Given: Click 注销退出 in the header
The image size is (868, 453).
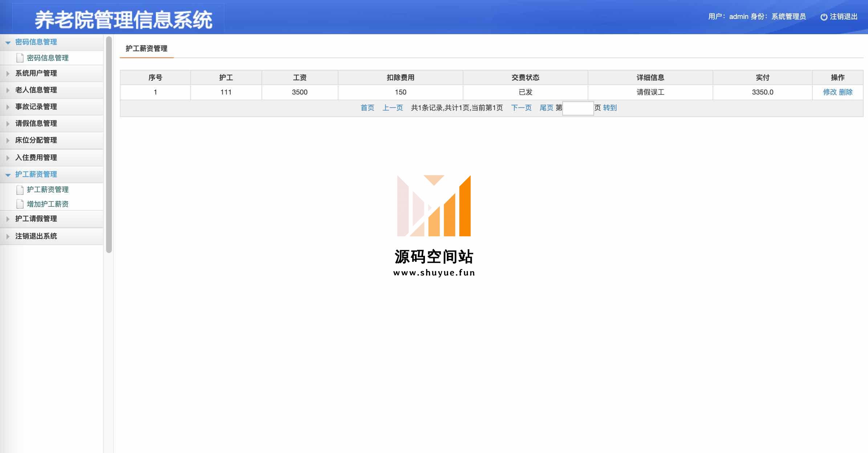Looking at the screenshot, I should [x=844, y=17].
